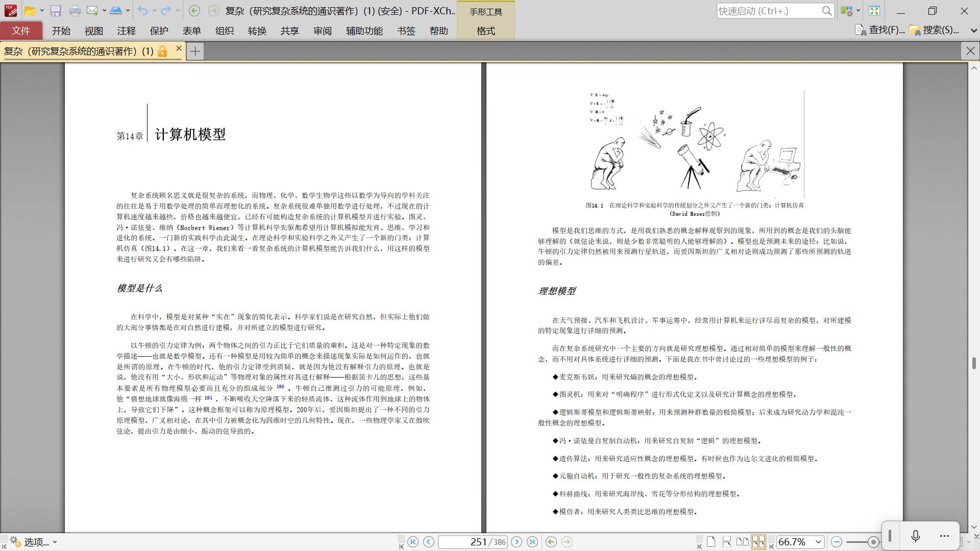980x551 pixels.
Task: Click the 搜索(S) search button
Action: tap(935, 30)
